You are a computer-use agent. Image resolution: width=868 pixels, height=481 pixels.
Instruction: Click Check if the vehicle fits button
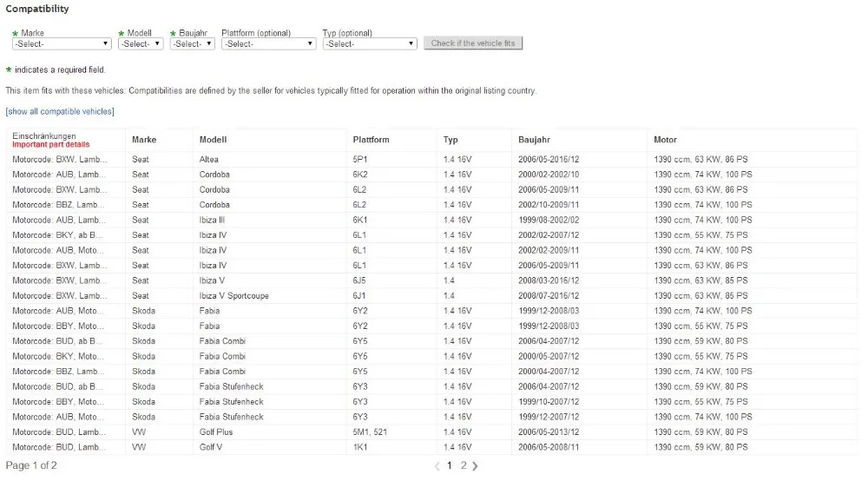(473, 43)
